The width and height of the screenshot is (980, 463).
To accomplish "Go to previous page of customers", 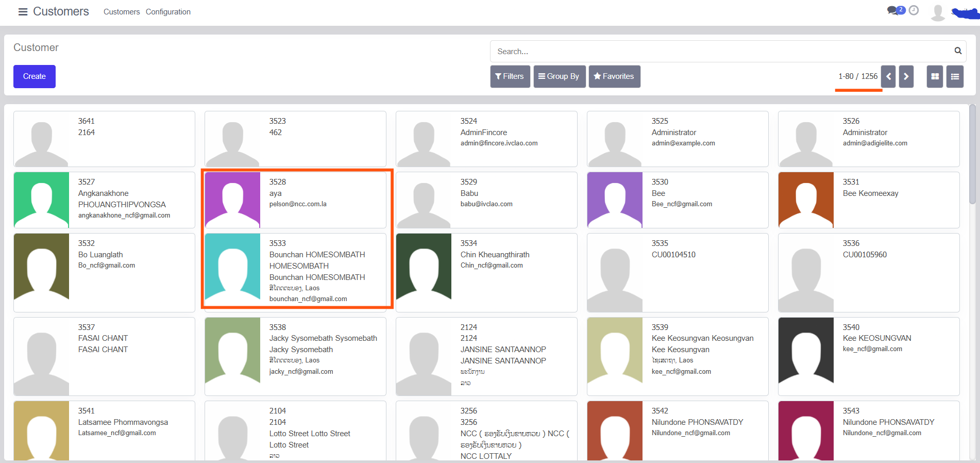I will (x=888, y=77).
